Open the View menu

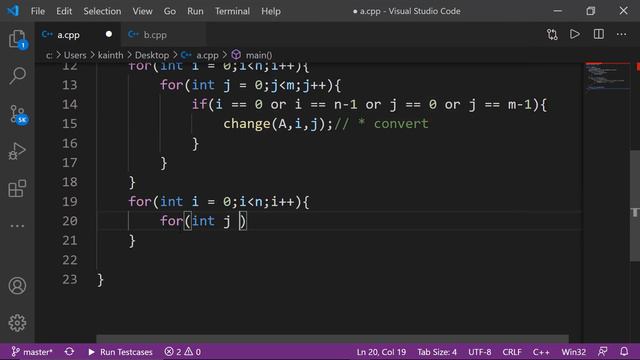click(x=142, y=11)
